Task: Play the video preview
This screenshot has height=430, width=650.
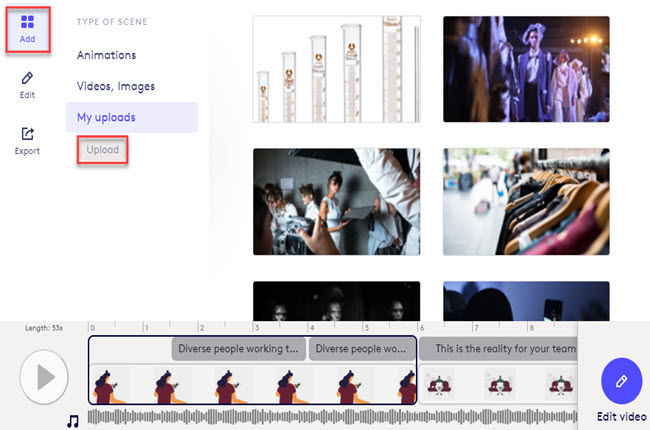Action: tap(44, 377)
